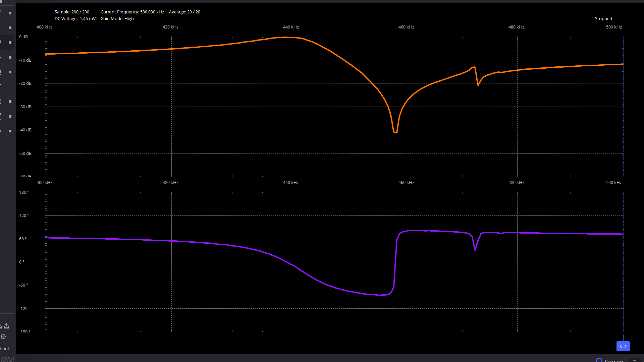Image resolution: width=644 pixels, height=362 pixels.
Task: Open the Signal Generator instrument icon
Action: 1,57
